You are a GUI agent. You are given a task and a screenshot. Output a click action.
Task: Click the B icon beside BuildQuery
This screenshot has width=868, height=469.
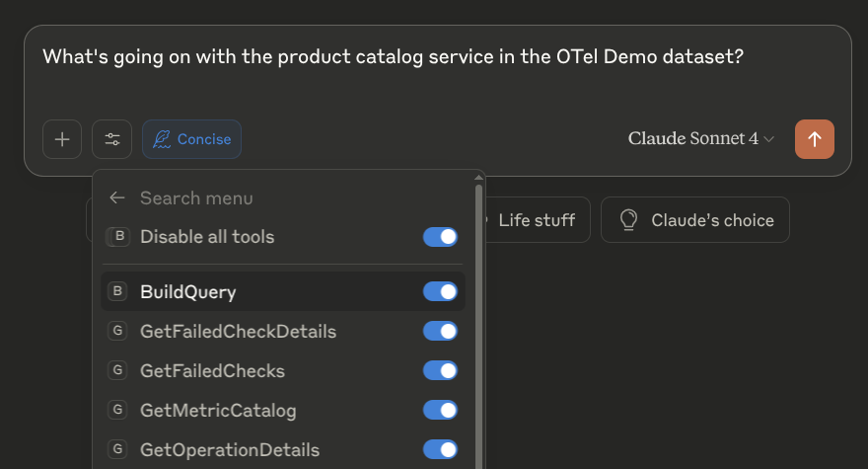[117, 291]
